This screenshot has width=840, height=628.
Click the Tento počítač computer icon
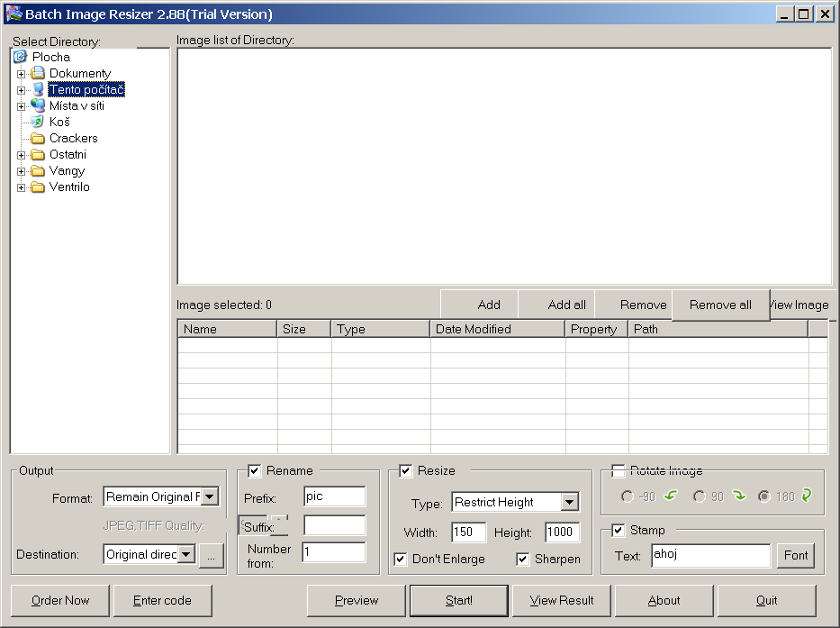(x=37, y=89)
